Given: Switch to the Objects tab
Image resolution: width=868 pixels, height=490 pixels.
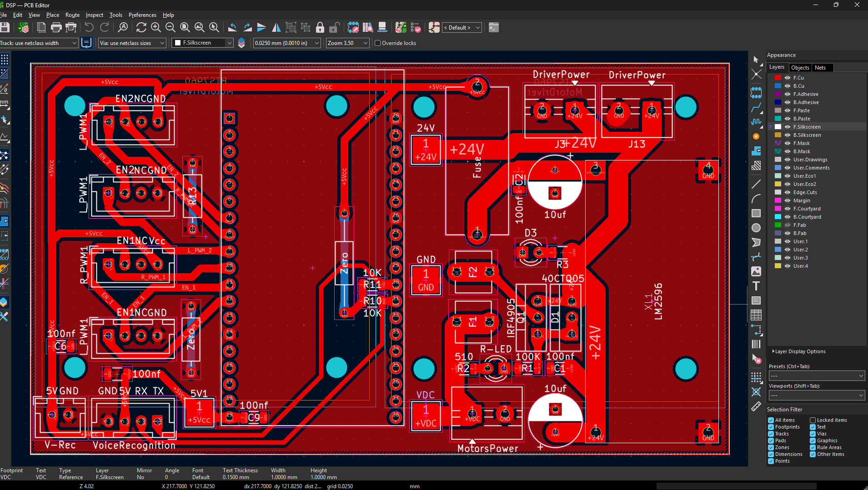Looking at the screenshot, I should pos(800,68).
